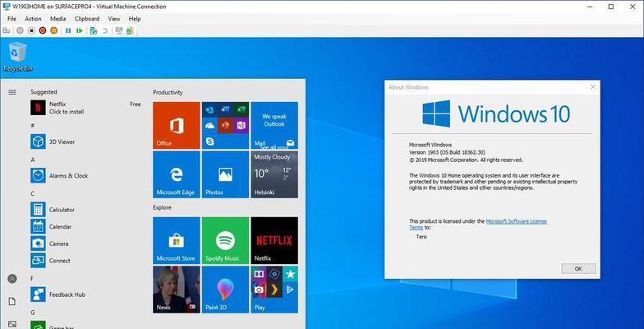
Task: Open the Helsinki weather tile
Action: tap(274, 174)
